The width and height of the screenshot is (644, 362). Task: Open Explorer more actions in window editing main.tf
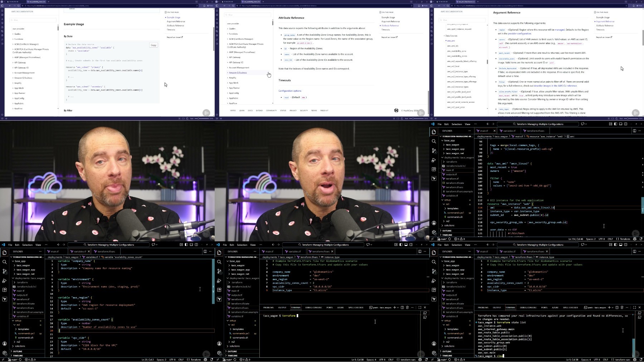(470, 131)
